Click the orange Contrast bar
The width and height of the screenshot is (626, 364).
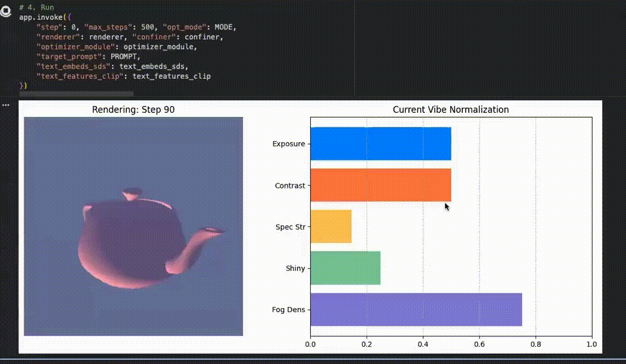pos(380,185)
